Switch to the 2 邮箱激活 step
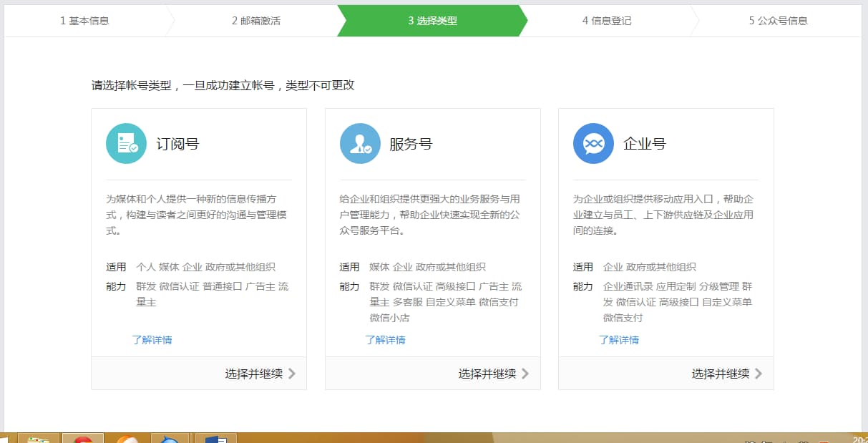The width and height of the screenshot is (868, 443). (257, 21)
